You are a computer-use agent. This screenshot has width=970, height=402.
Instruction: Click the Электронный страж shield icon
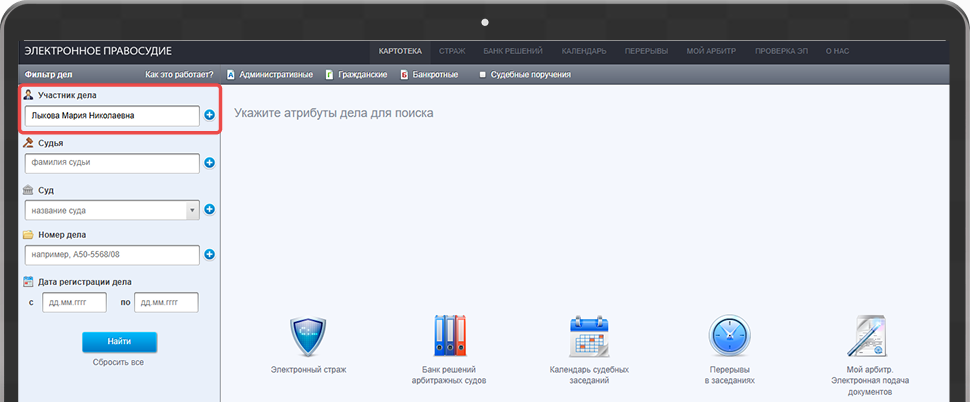click(x=308, y=337)
